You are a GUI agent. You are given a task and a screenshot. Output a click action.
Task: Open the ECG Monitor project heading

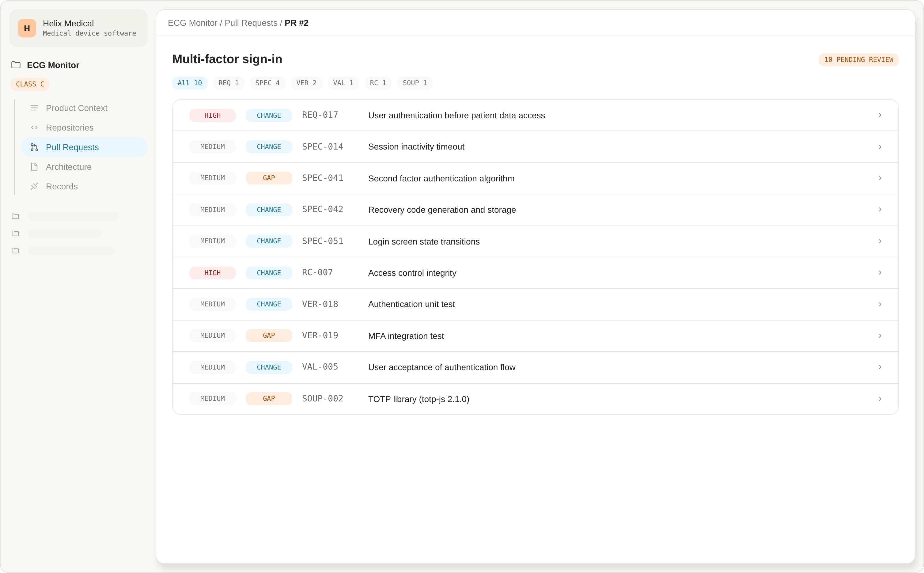[53, 65]
